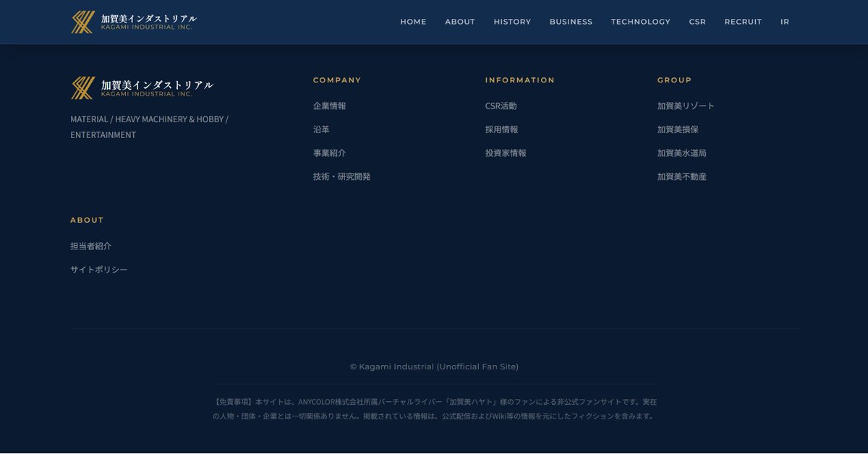Viewport: 868px width, 454px height.
Task: Click the GROUP footer heading
Action: click(675, 80)
